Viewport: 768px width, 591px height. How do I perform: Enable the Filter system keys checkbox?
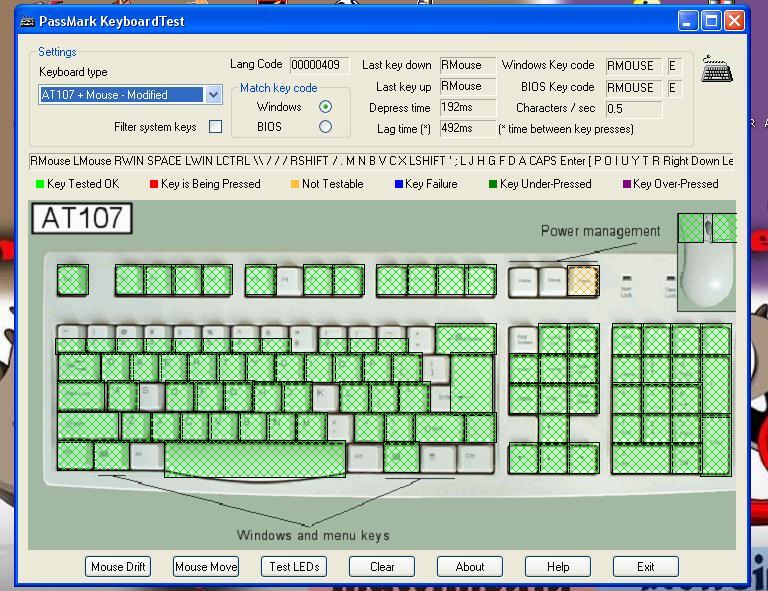(x=215, y=127)
